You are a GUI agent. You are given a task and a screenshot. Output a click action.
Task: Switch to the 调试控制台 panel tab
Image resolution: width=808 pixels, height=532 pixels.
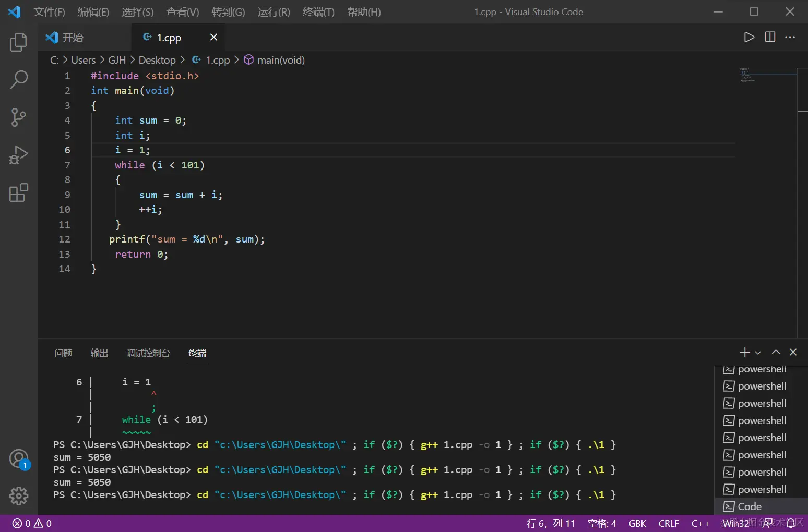[x=148, y=353]
